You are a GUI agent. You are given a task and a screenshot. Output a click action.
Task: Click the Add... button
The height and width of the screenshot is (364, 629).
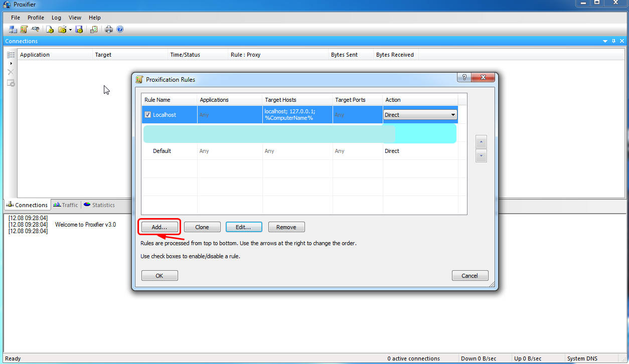(160, 227)
